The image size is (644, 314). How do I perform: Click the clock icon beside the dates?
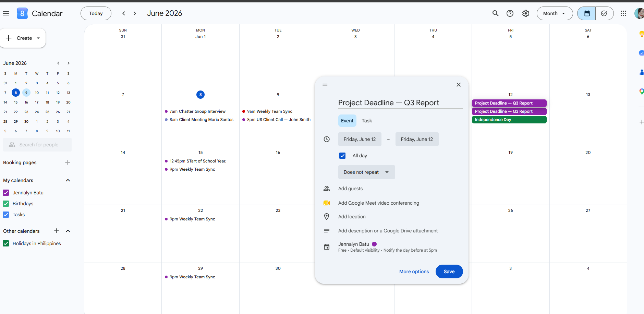pos(327,139)
